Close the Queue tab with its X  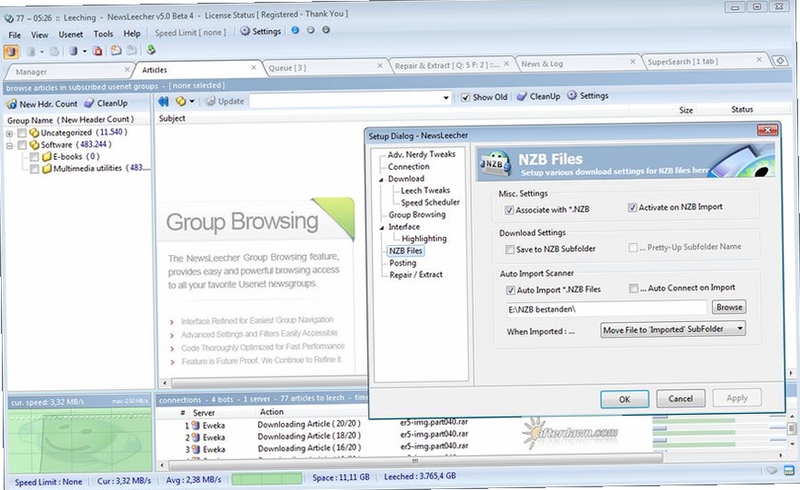pyautogui.click(x=380, y=65)
